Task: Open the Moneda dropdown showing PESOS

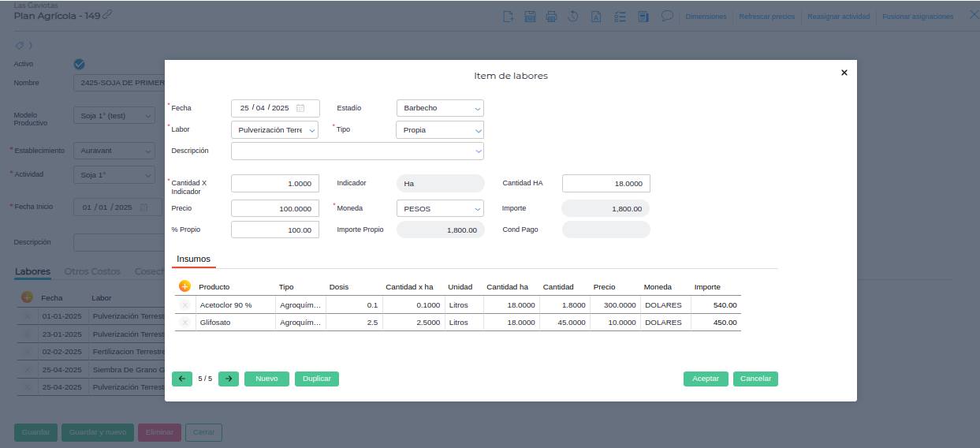Action: tap(440, 209)
